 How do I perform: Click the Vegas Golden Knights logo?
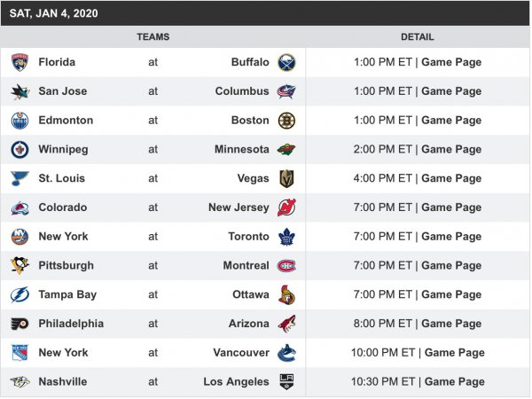[286, 178]
